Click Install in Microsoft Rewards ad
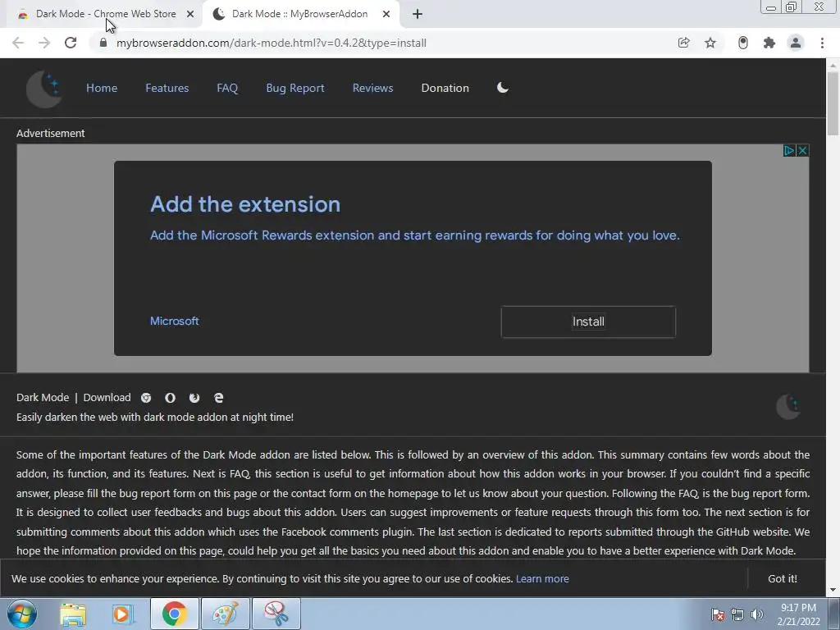840x630 pixels. [588, 322]
